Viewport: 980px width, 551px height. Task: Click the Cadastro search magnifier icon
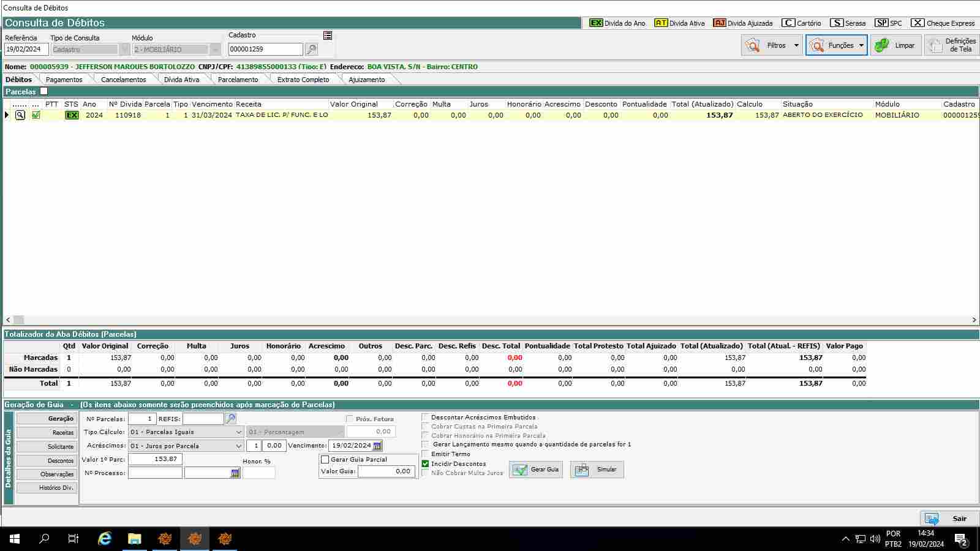tap(311, 50)
